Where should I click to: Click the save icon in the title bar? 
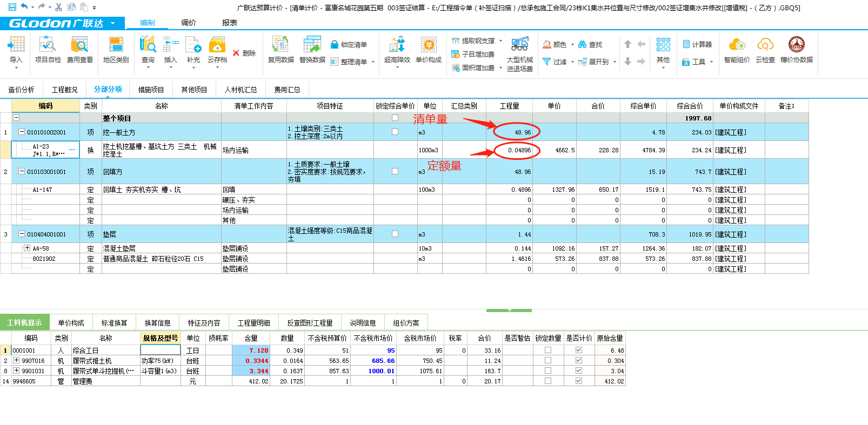click(12, 7)
